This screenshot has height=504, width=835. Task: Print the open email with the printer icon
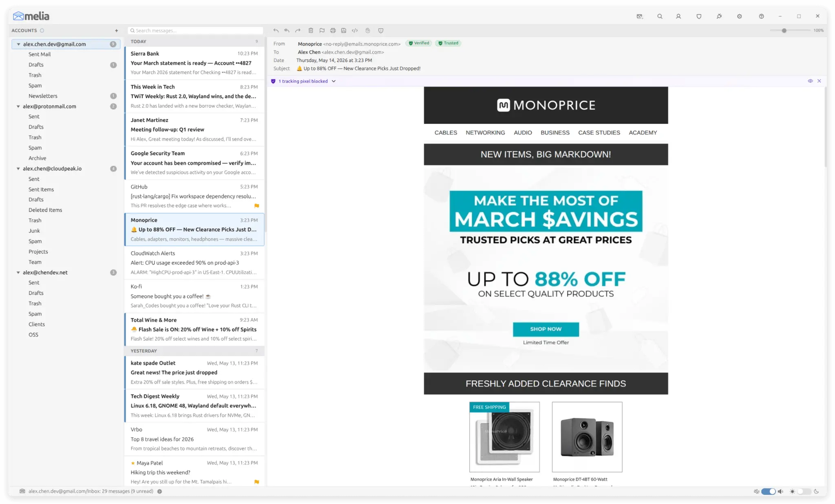coord(333,31)
